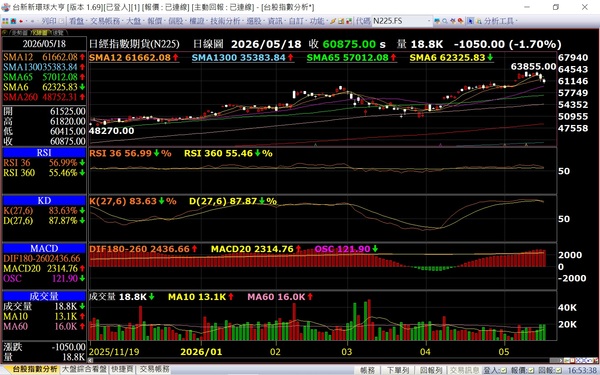Click the 回報列 button

pos(431,370)
